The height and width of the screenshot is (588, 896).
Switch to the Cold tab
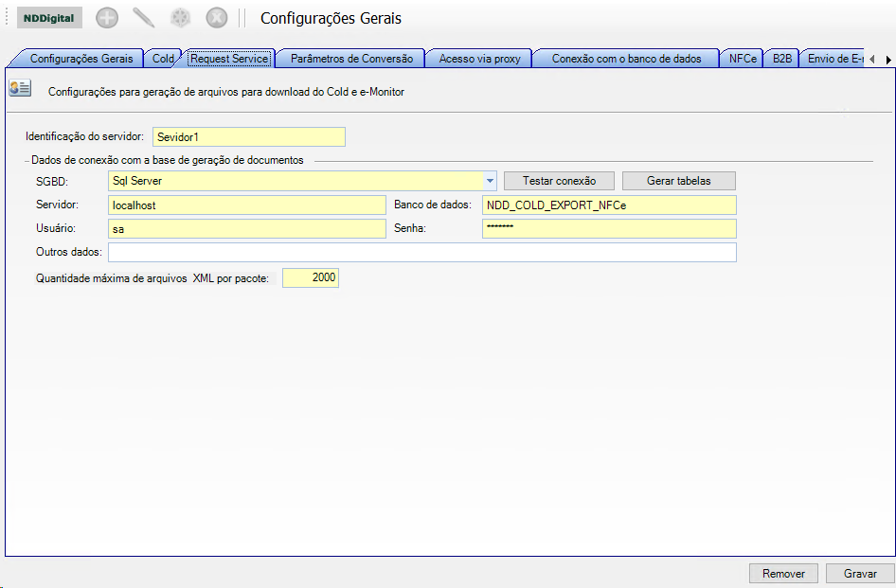[163, 59]
